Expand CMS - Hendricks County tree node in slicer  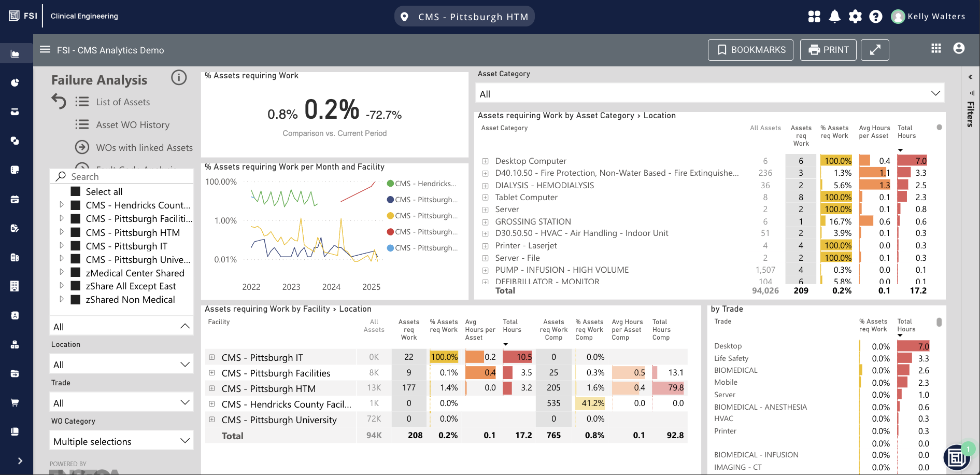pos(62,205)
